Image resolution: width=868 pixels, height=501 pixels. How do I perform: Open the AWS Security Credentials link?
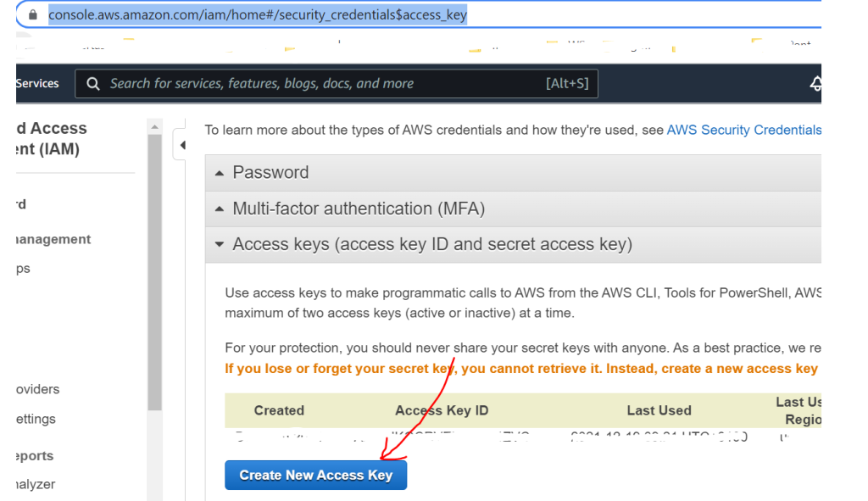[743, 130]
